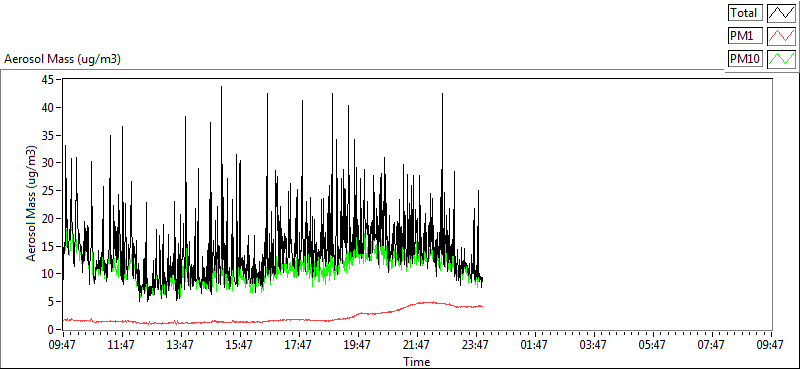Click the 30 tick label on y-axis
This screenshot has height=369, width=800.
(x=47, y=163)
